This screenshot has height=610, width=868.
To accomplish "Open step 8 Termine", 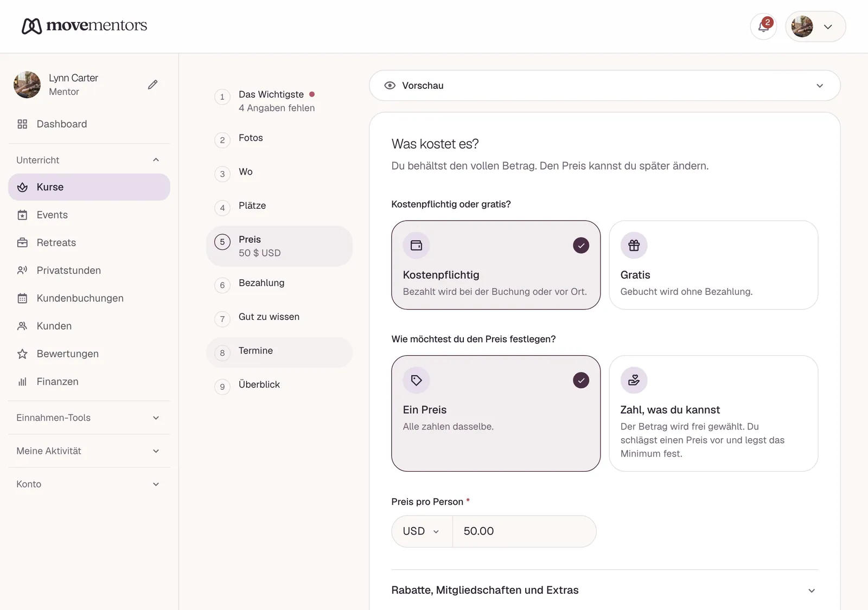I will click(279, 352).
